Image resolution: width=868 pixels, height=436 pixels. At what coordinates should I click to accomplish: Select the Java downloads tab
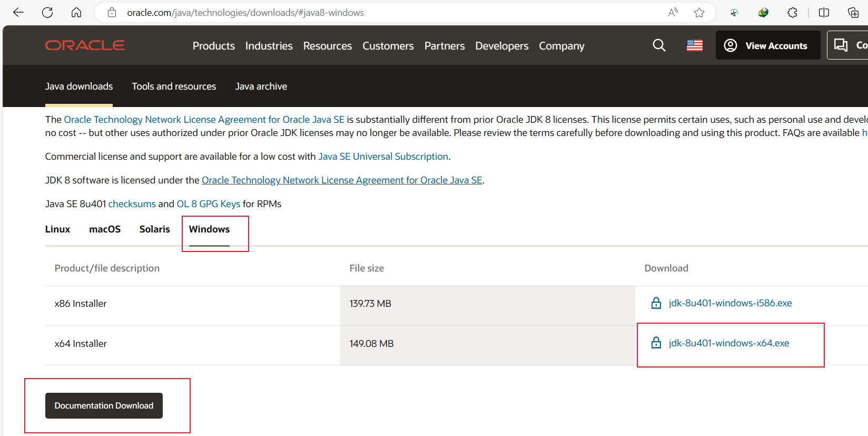pos(79,86)
